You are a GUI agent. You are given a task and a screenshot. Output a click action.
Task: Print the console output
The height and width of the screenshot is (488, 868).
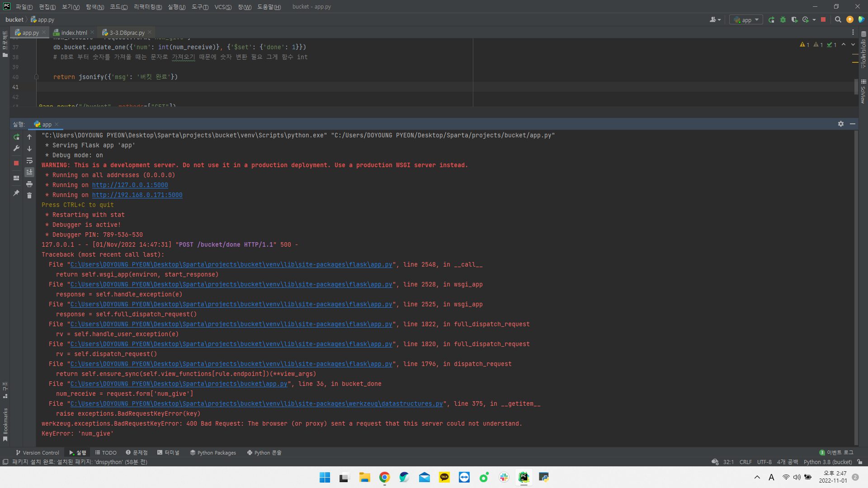(29, 184)
